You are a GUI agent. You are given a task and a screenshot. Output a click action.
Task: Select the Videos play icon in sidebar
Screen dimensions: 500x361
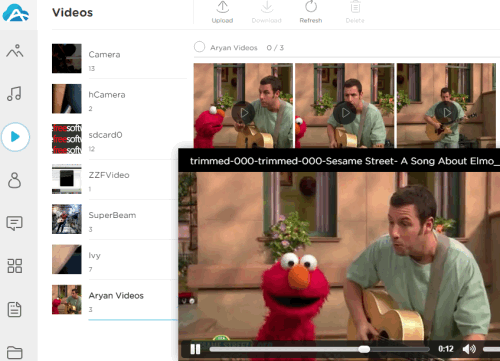point(15,137)
